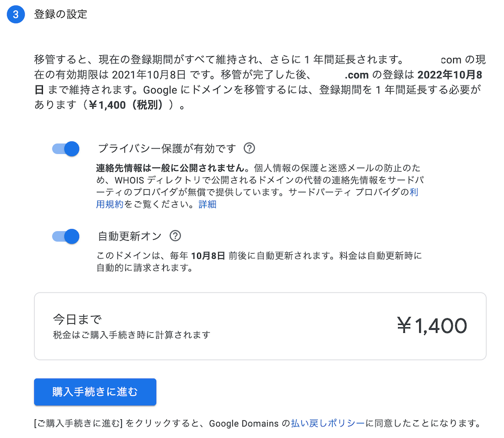Disable the 自動更新オン switch
The height and width of the screenshot is (438, 504).
coord(66,236)
